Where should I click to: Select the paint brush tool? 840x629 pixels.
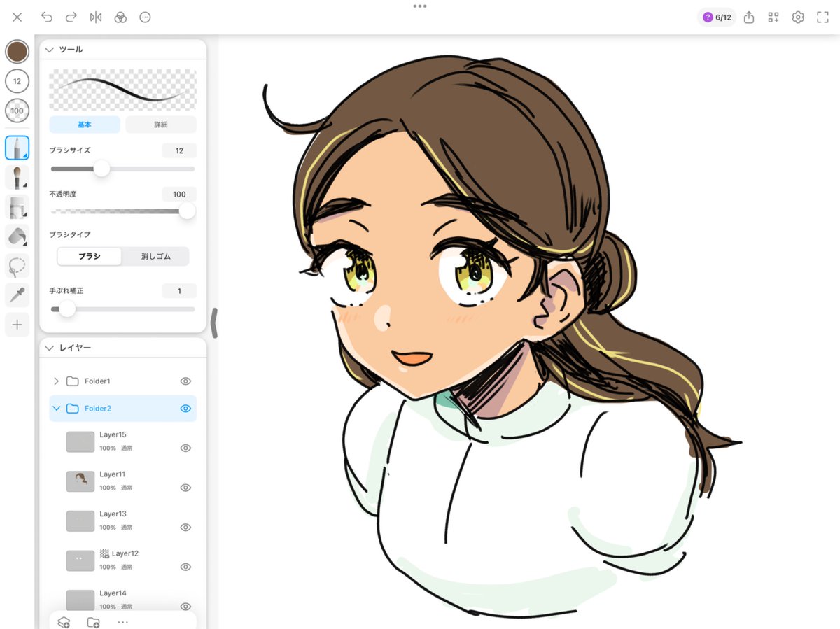click(17, 177)
